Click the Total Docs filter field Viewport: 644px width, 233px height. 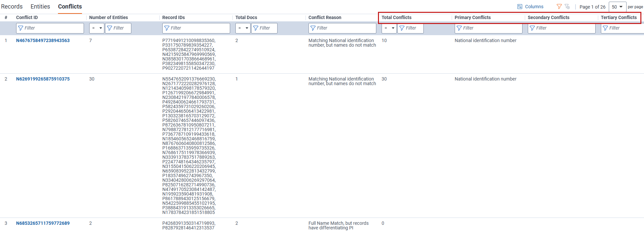264,28
